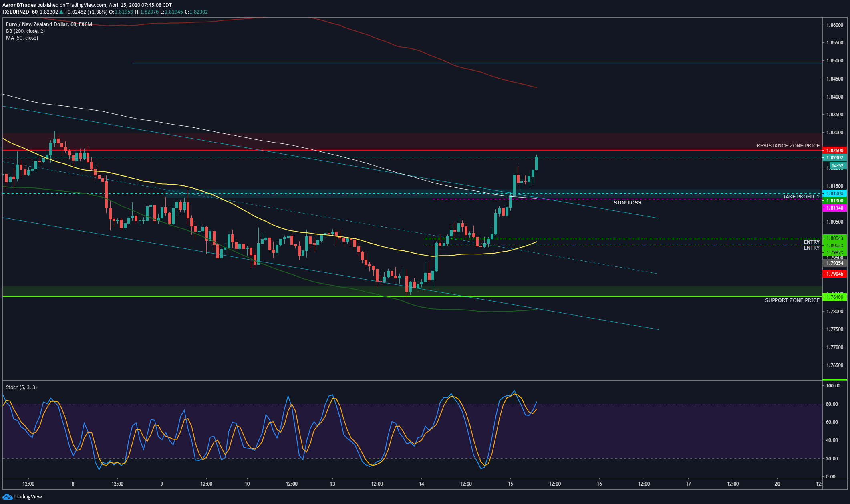This screenshot has height=504, width=850.
Task: Click the 14:52 bar countdown tag
Action: pyautogui.click(x=838, y=166)
